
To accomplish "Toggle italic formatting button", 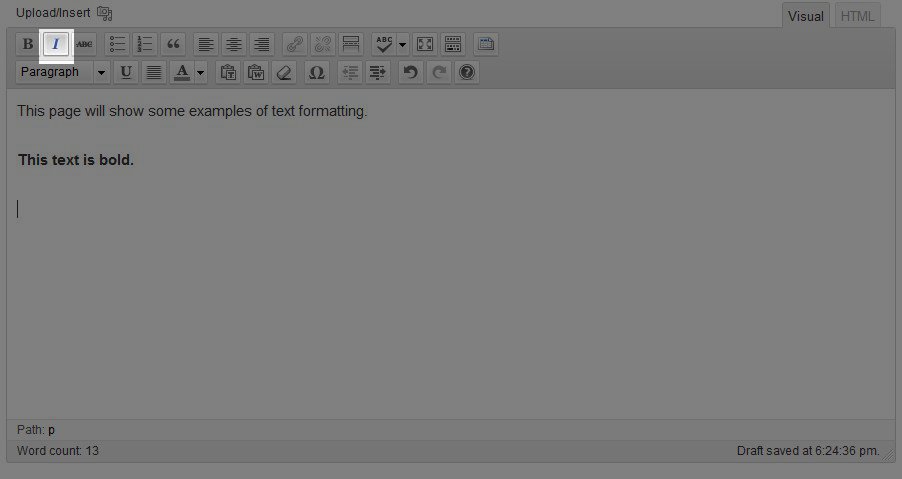I will 56,44.
